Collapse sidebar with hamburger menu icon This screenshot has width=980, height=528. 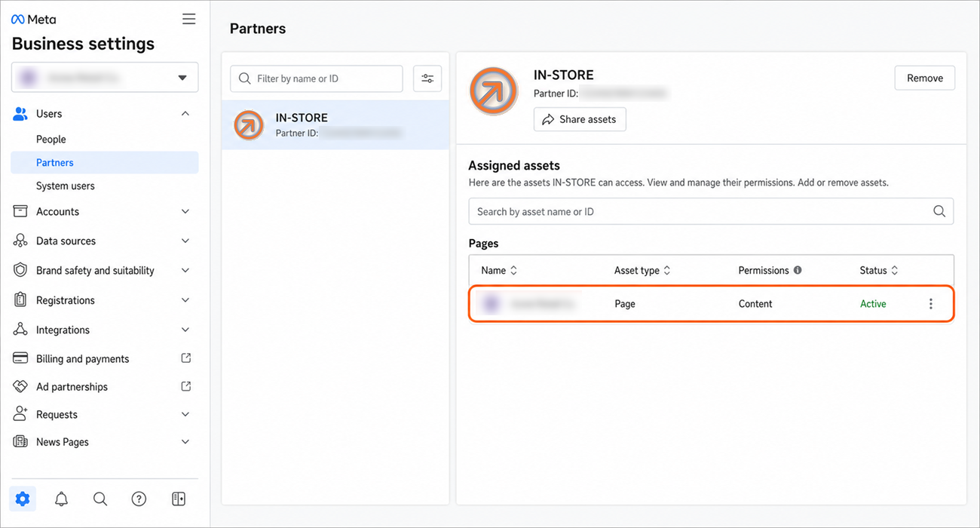[188, 20]
